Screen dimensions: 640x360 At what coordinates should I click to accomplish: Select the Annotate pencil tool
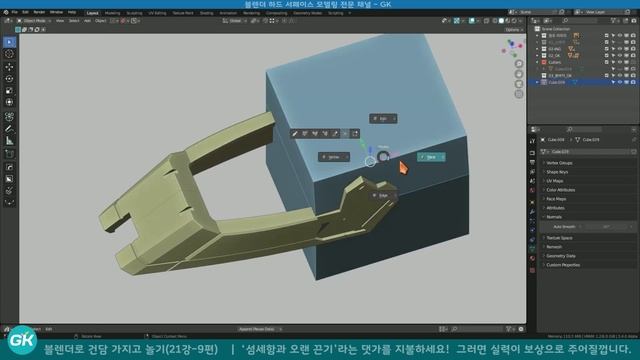point(9,129)
